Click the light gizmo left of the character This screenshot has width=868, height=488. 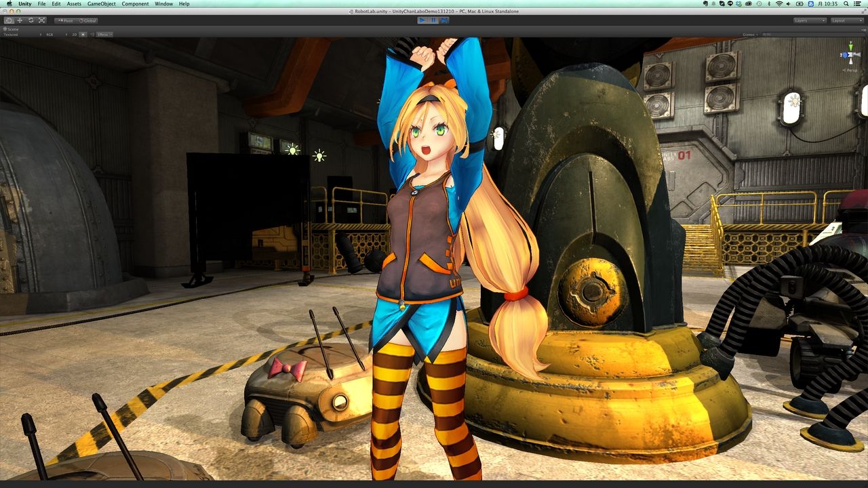319,157
